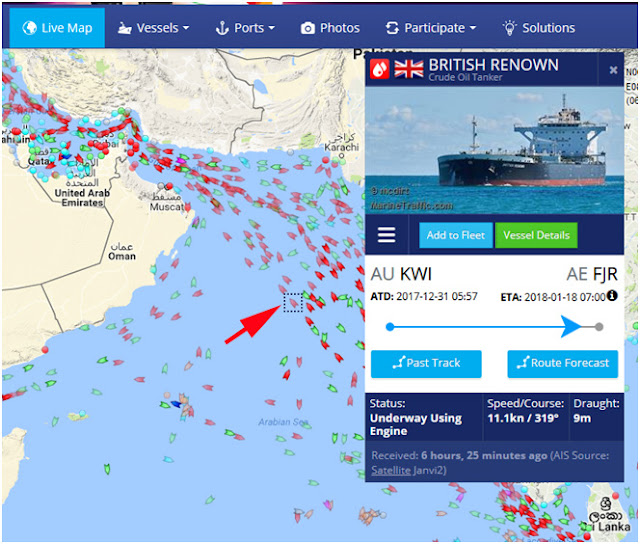This screenshot has width=640, height=544.
Task: Switch to the Live Map tab
Action: [57, 28]
